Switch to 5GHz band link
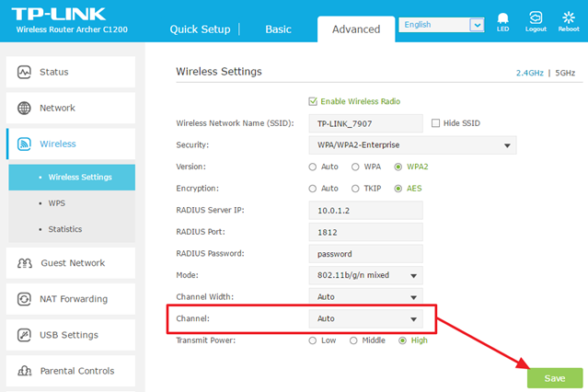588x392 pixels. click(565, 73)
